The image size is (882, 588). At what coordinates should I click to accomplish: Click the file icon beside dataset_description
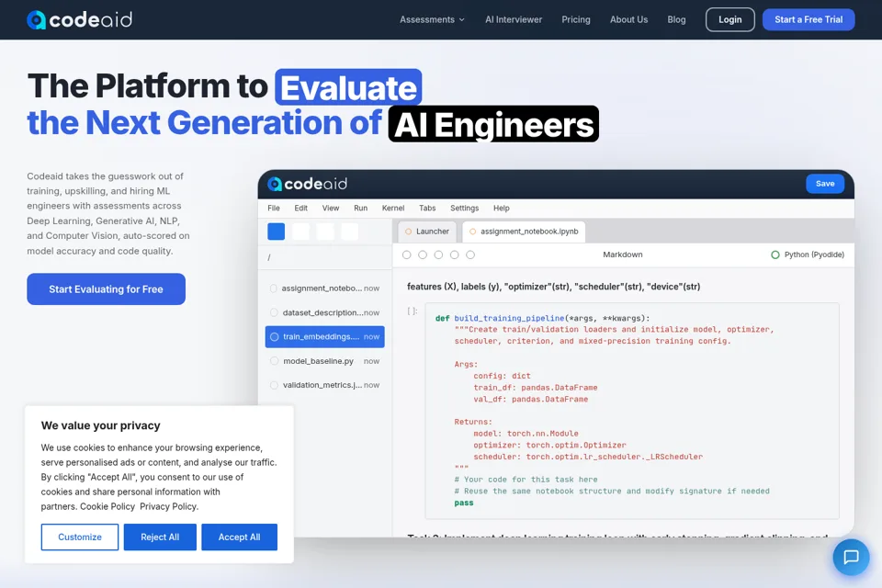point(274,312)
